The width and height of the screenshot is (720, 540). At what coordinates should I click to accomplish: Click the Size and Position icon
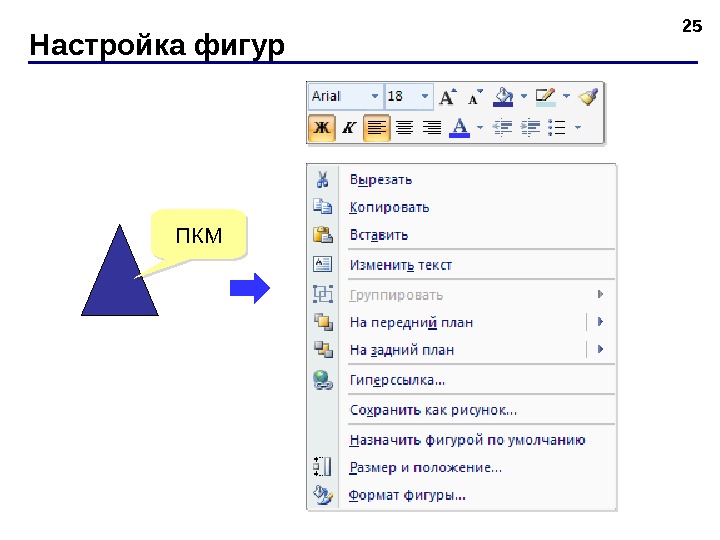click(x=322, y=467)
